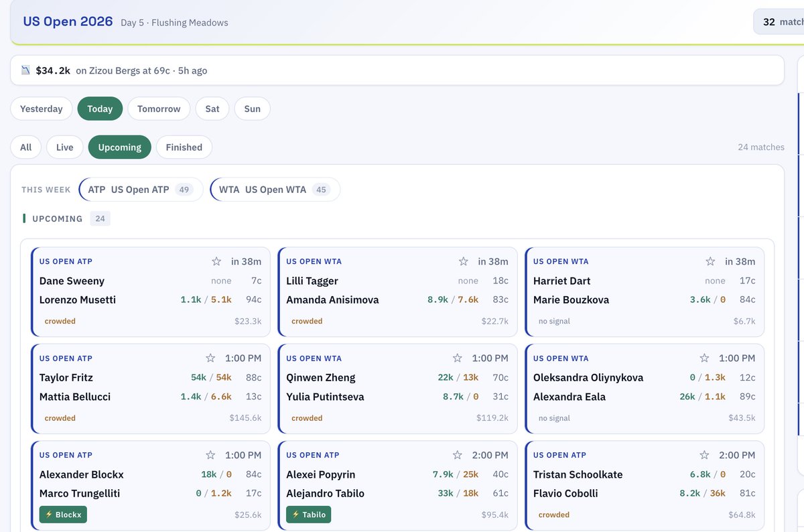This screenshot has height=532, width=804.
Task: Click the no signal tag on Dart match
Action: 554,321
